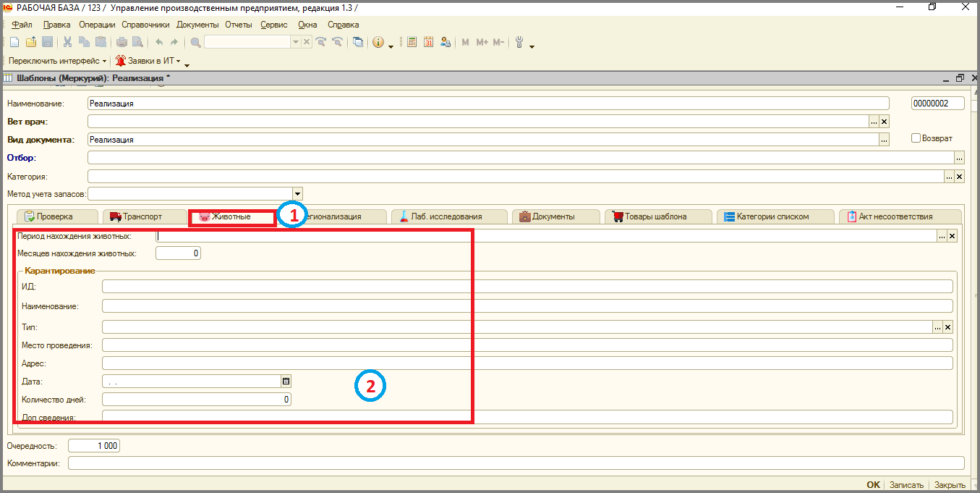Open the calendar toolbar icon

point(429,42)
